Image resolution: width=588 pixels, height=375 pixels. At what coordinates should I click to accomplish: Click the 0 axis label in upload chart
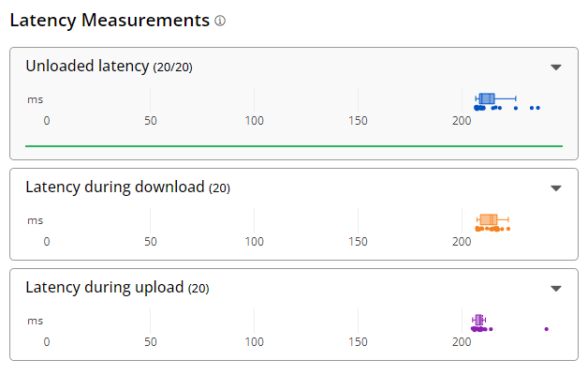47,342
